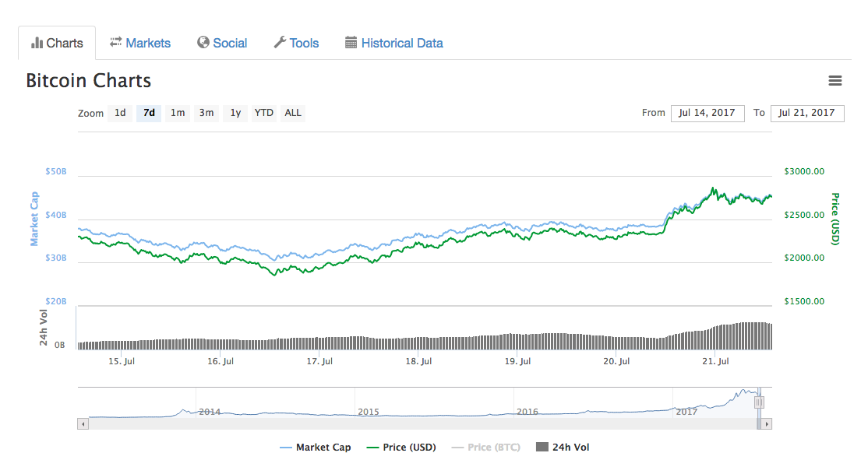Click the 15. Jul x-axis label
The image size is (868, 453).
coord(122,361)
